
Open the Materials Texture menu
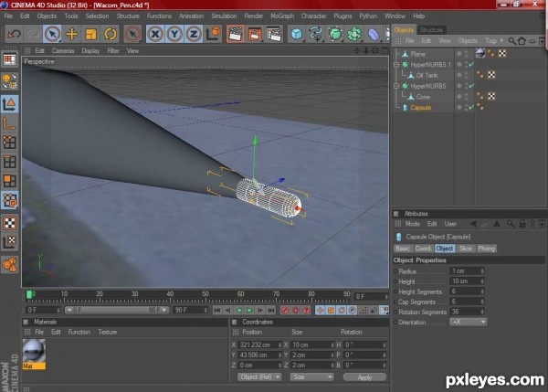click(107, 332)
